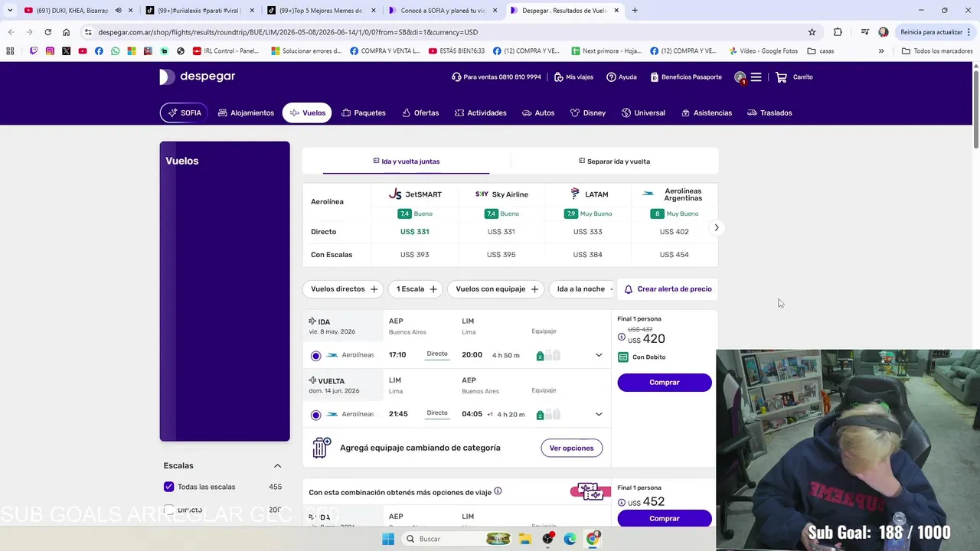980x551 pixels.
Task: Click 'Ver opciones' for baggage
Action: click(x=572, y=448)
